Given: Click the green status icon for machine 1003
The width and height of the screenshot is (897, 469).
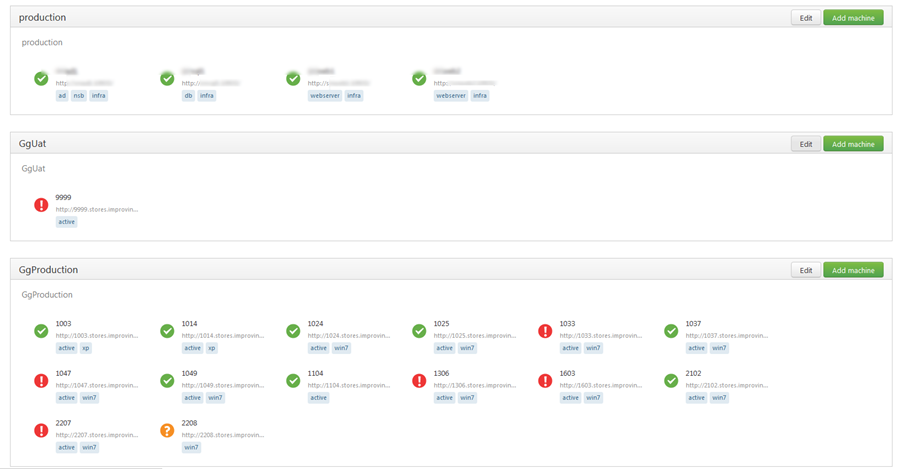Looking at the screenshot, I should pyautogui.click(x=41, y=331).
